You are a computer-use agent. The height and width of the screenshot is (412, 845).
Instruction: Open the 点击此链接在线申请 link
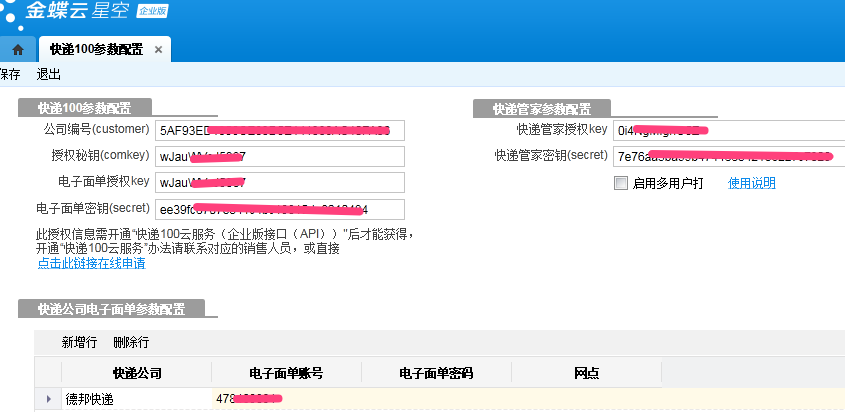pyautogui.click(x=91, y=264)
